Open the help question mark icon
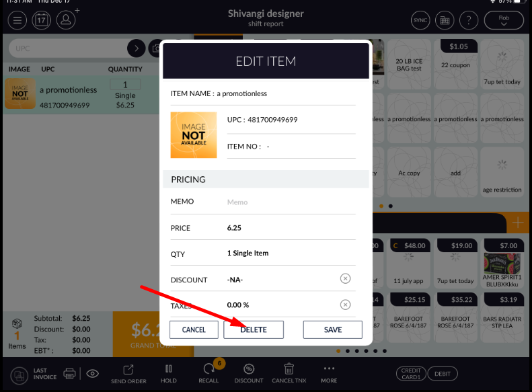The width and height of the screenshot is (532, 392). coord(468,19)
